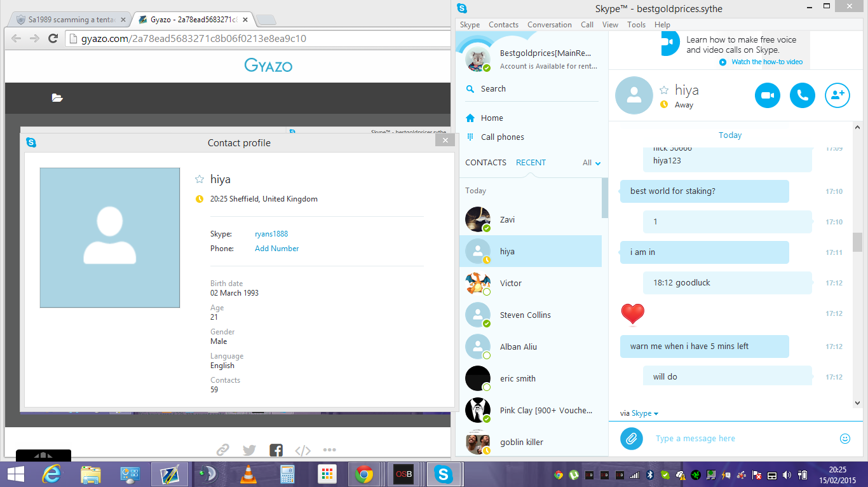This screenshot has width=868, height=487.
Task: Toggle favorite star in Contact profile
Action: [200, 179]
